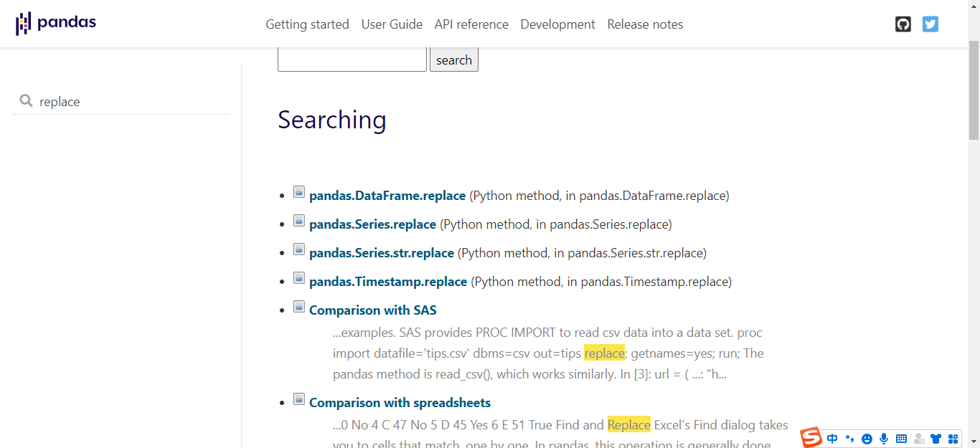Screen dimensions: 980x448
Task: Toggle Chinese/English input on Sogou toolbar
Action: (831, 438)
